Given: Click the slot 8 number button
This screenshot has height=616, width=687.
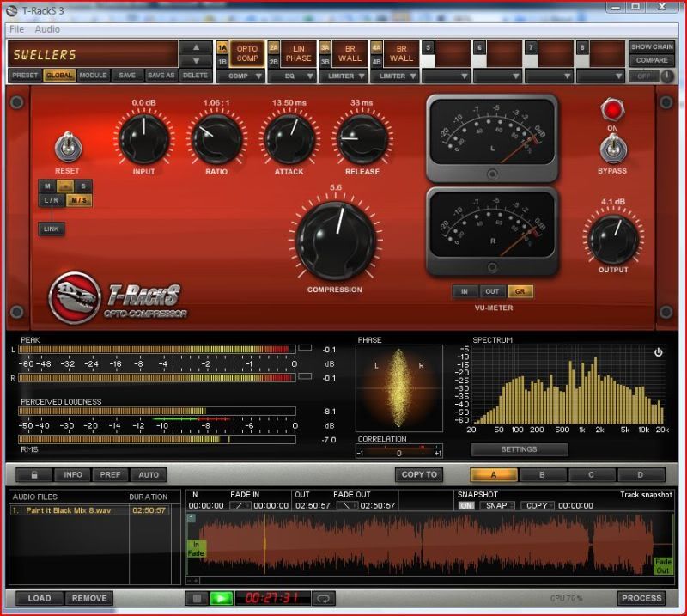Looking at the screenshot, I should pyautogui.click(x=582, y=47).
